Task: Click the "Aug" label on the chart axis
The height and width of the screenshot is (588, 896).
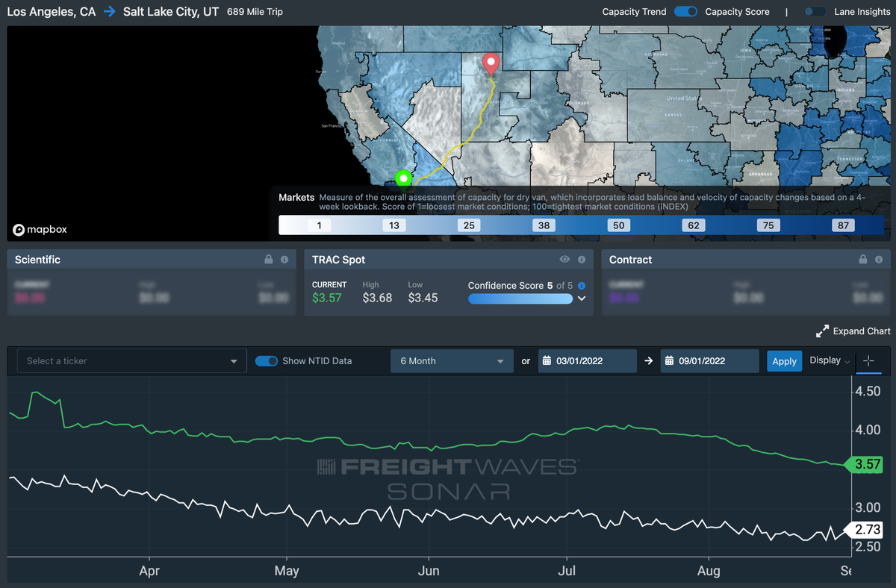Action: click(709, 571)
